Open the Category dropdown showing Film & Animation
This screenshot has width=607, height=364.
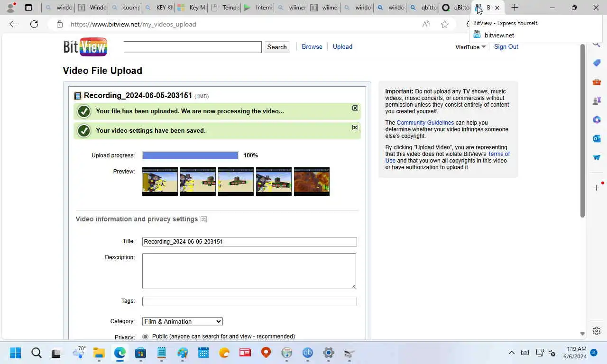tap(183, 321)
